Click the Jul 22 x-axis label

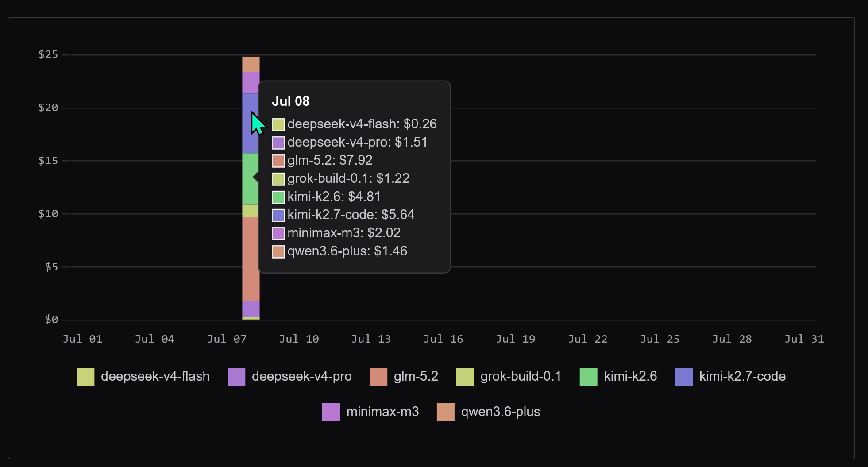pos(587,339)
